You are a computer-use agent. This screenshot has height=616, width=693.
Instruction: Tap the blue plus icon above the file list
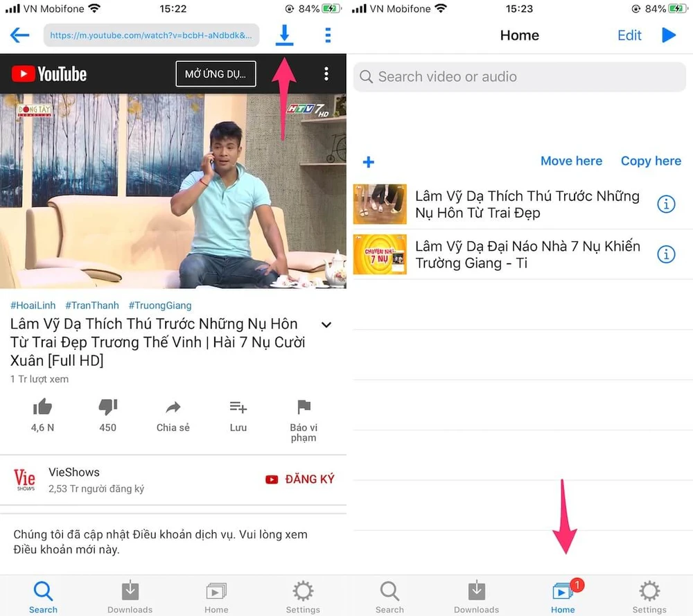368,162
